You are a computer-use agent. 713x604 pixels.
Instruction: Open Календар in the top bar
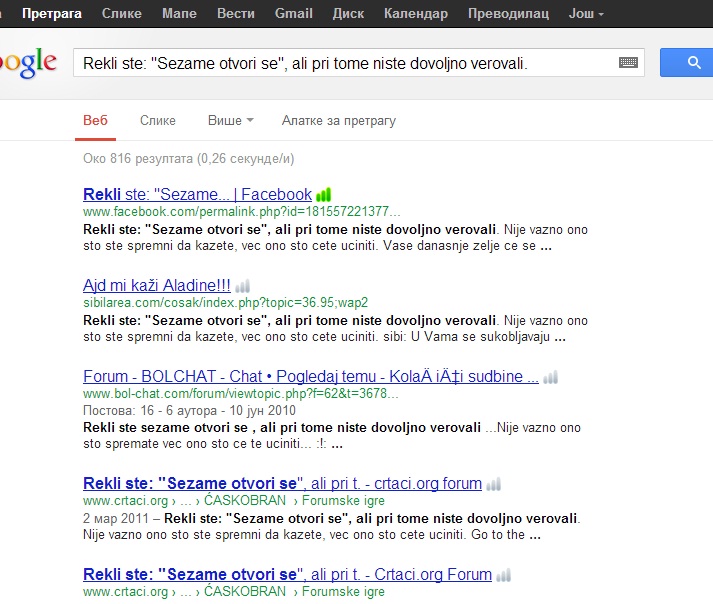tap(416, 14)
